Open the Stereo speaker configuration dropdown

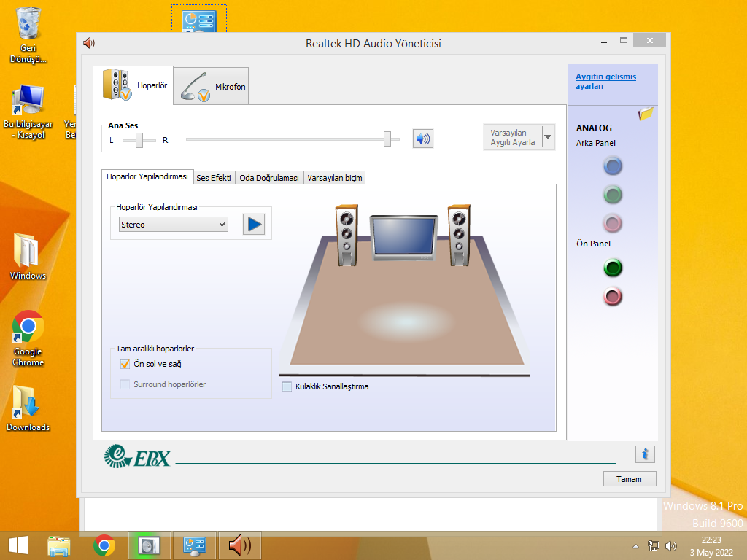click(174, 225)
